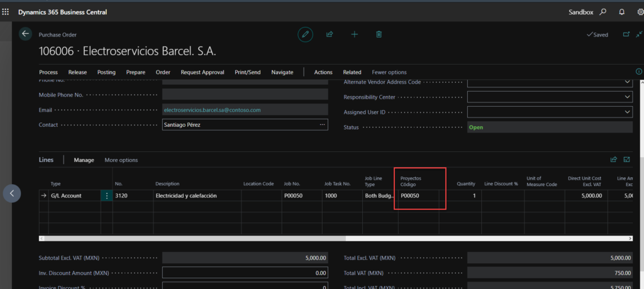This screenshot has width=644, height=289.
Task: Open the Actions menu
Action: 323,72
